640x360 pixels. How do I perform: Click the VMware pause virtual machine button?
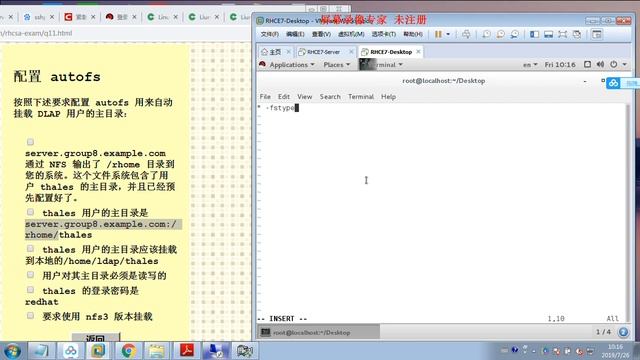(x=438, y=34)
